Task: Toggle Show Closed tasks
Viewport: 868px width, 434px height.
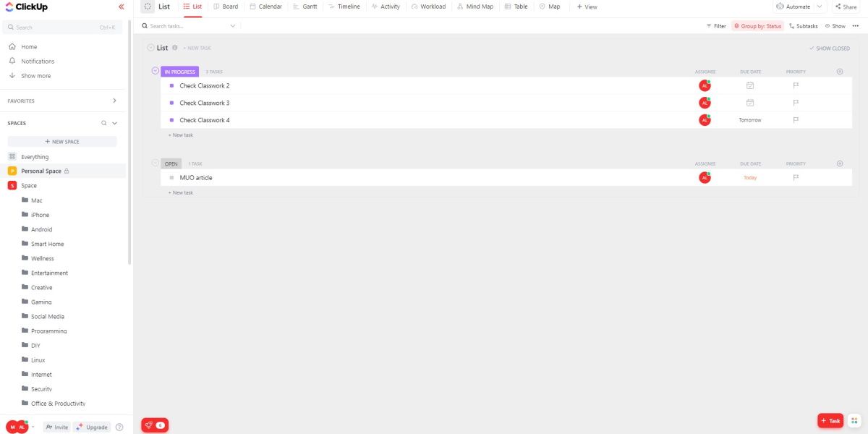Action: (x=830, y=48)
